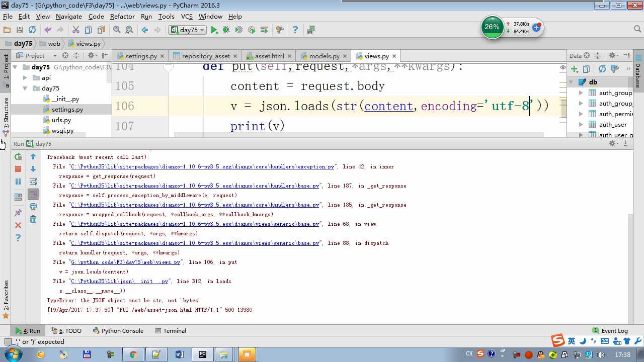
Task: Open the Terminal tool window
Action: pos(171,331)
